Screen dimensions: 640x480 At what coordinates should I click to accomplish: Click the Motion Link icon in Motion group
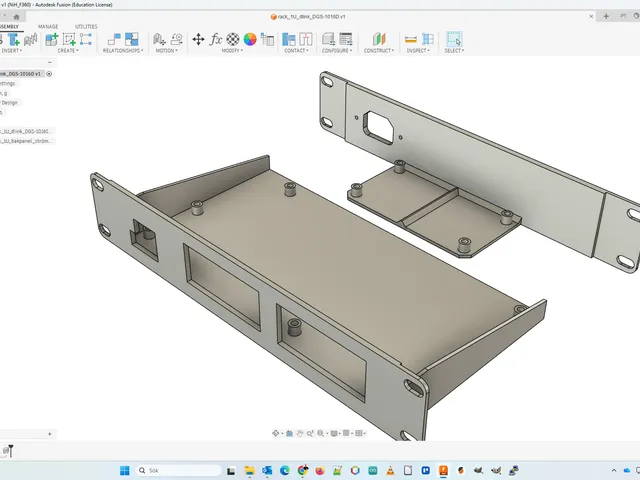point(159,40)
